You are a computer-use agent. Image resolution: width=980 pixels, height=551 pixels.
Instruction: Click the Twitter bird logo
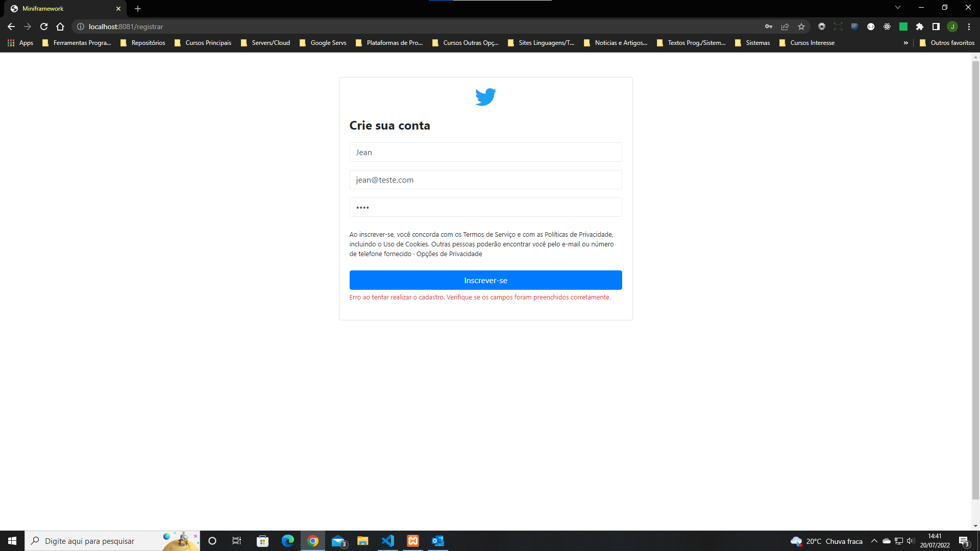coord(485,96)
